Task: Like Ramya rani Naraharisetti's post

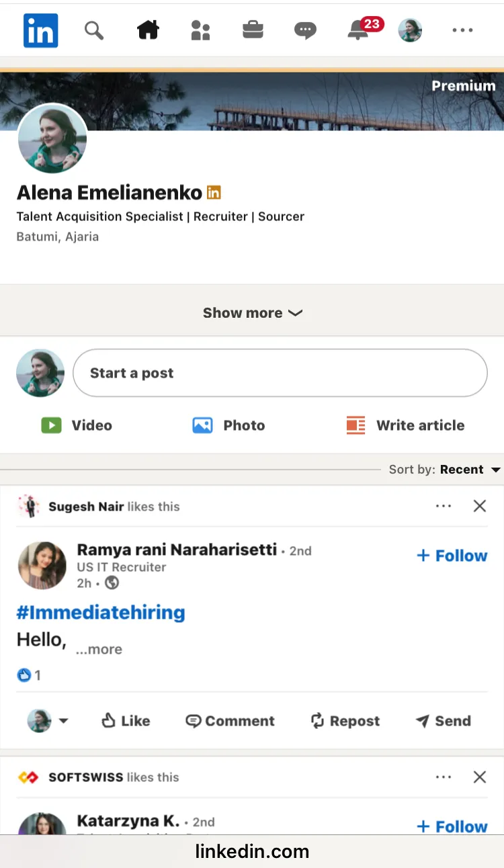Action: [126, 721]
